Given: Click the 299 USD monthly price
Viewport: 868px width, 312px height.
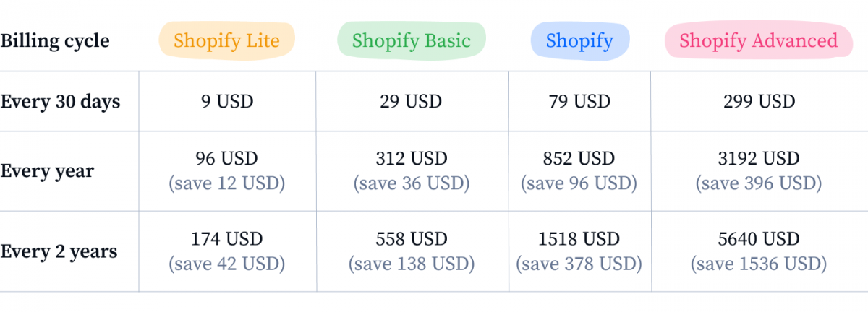Looking at the screenshot, I should tap(759, 102).
